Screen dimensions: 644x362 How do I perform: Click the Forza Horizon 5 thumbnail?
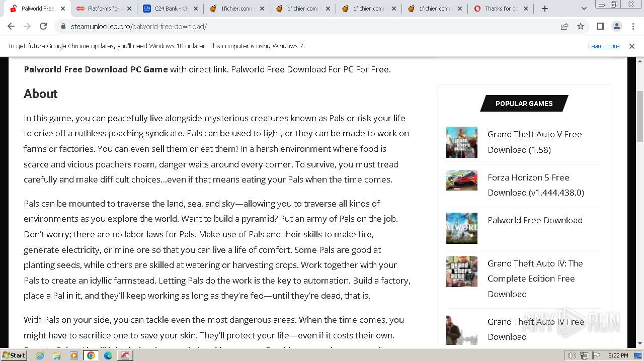point(462,180)
